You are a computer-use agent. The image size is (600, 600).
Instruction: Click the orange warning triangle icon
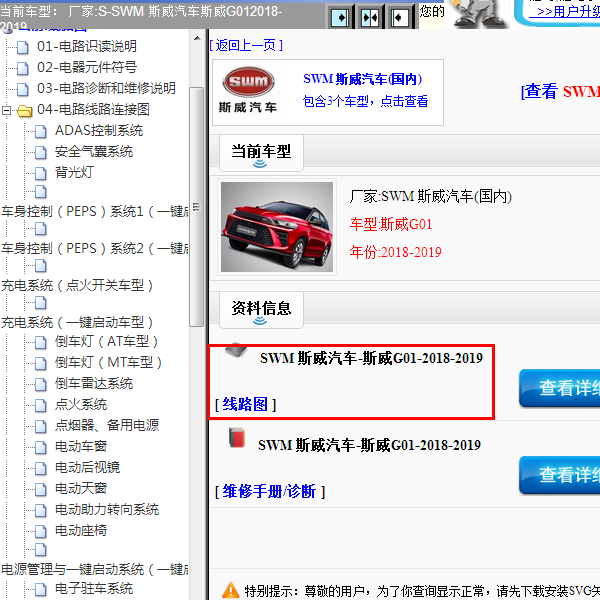tap(231, 590)
